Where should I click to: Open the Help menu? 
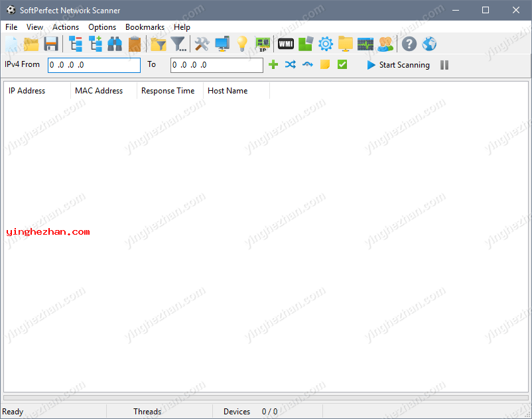pos(182,27)
